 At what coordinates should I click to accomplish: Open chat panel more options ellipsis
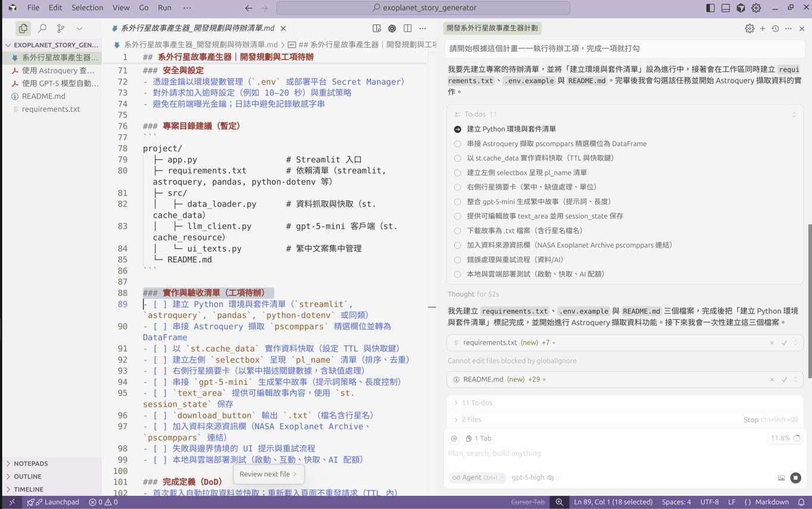point(788,29)
